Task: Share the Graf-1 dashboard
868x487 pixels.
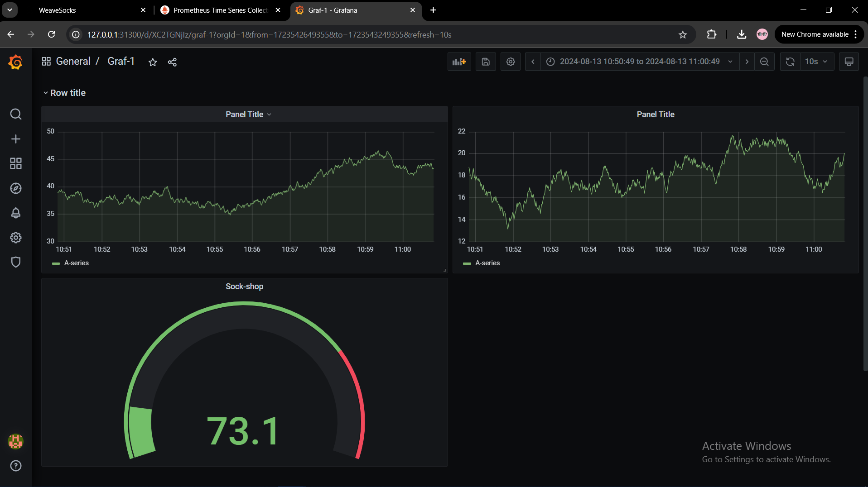Action: (172, 62)
